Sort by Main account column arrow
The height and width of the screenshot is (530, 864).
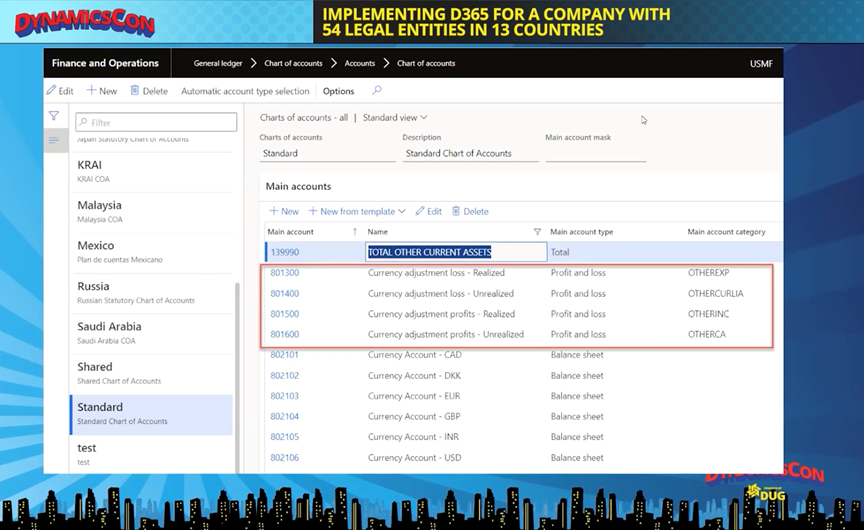tap(355, 232)
